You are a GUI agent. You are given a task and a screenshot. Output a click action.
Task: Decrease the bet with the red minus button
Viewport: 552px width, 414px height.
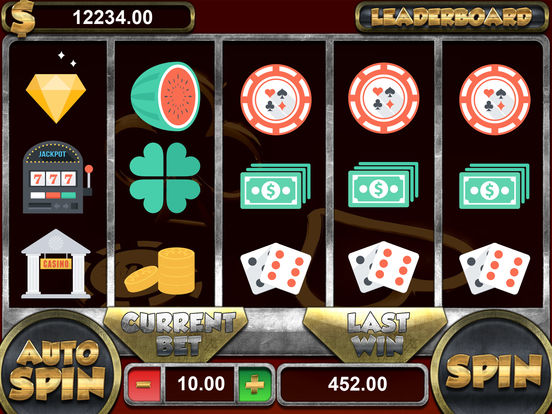click(144, 384)
